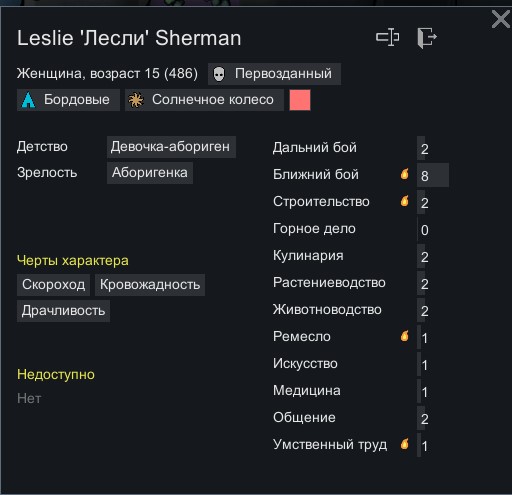Click the Первозданный xenotype label
This screenshot has height=495, width=512.
tap(283, 74)
